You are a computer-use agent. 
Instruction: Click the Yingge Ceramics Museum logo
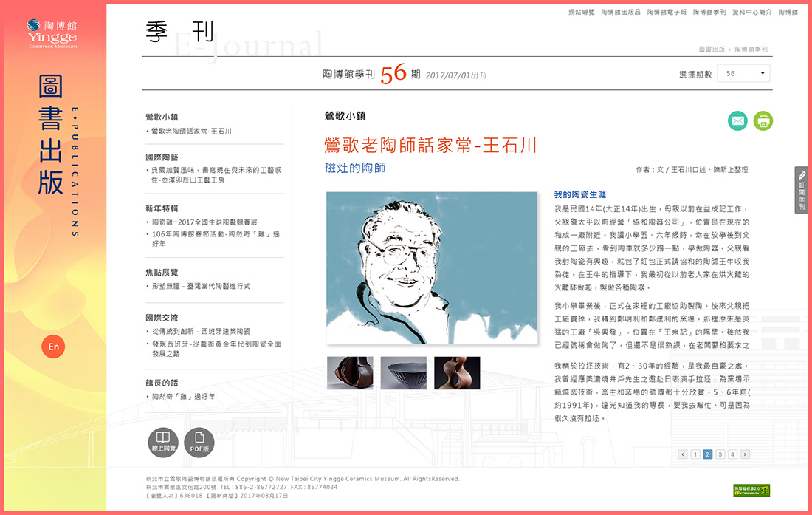pyautogui.click(x=53, y=34)
